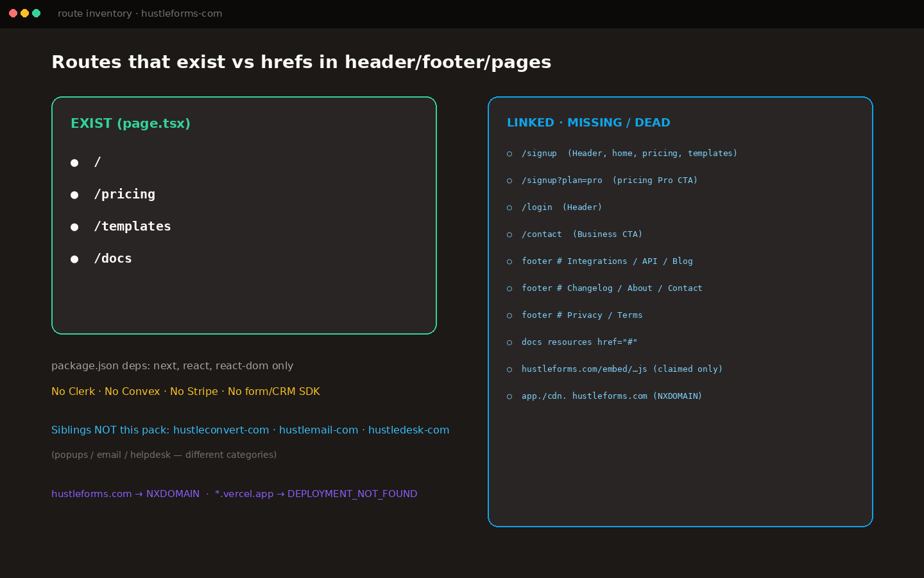Image resolution: width=924 pixels, height=578 pixels.
Task: Select the "/contact (Business CTA)" row
Action: point(574,234)
